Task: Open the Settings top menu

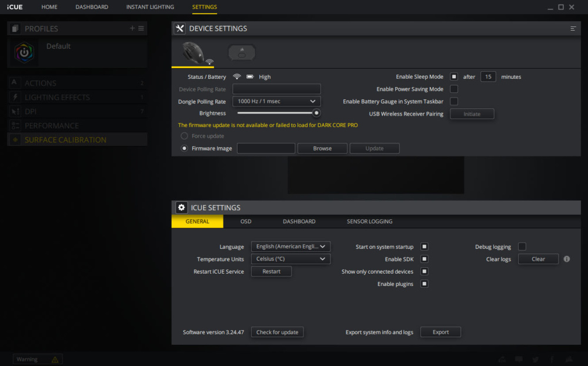Action: coord(205,6)
